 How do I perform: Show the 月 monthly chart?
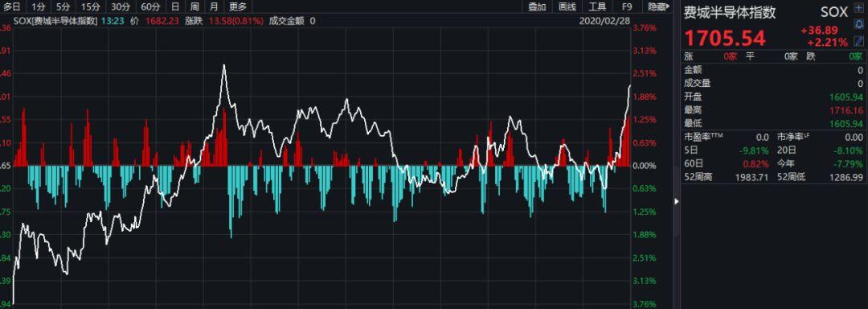(214, 6)
